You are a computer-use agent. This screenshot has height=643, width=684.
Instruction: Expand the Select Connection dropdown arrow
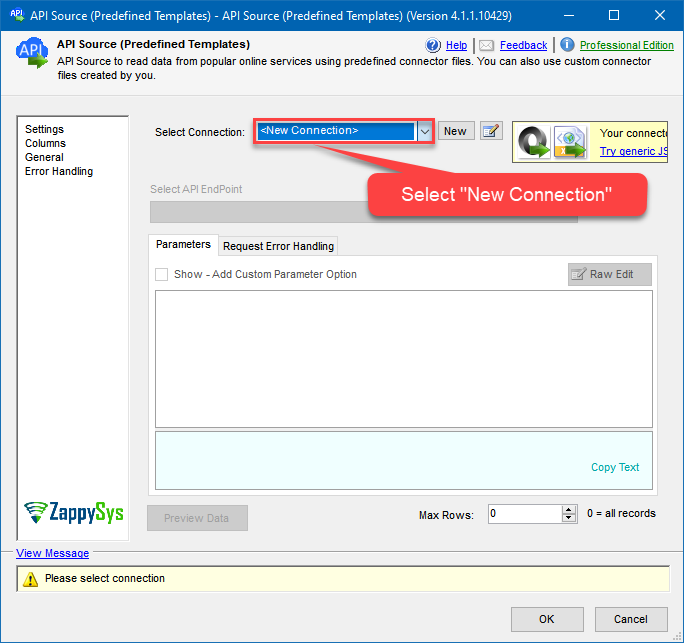point(424,131)
